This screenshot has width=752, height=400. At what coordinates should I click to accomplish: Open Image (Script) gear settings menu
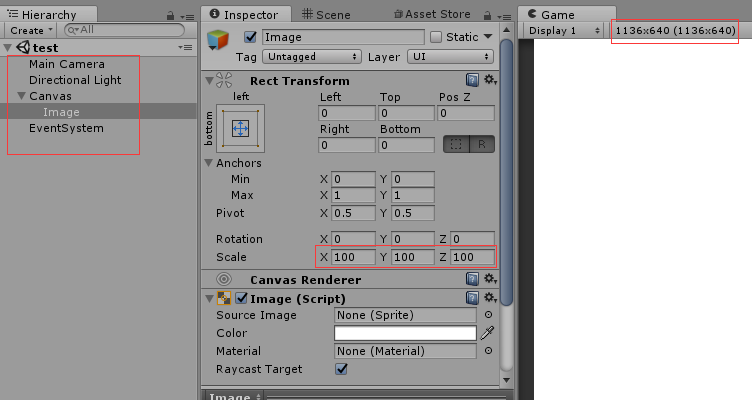coord(490,298)
